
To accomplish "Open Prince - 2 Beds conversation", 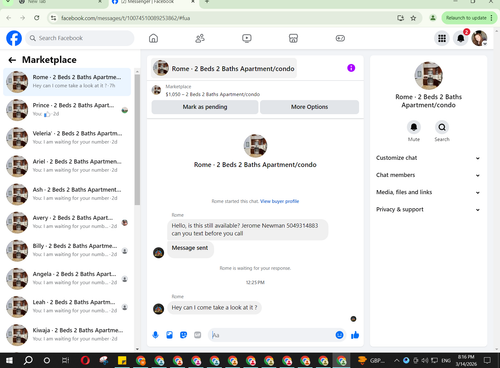I will tap(67, 110).
